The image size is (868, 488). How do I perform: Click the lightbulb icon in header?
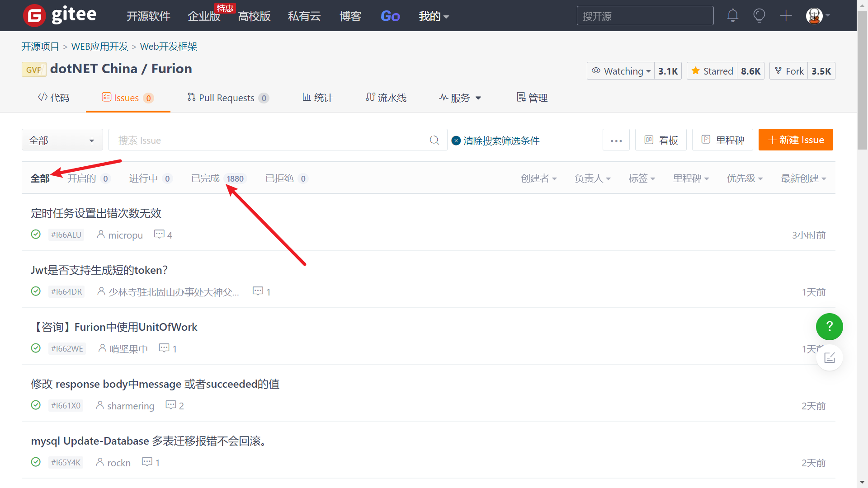pos(759,16)
